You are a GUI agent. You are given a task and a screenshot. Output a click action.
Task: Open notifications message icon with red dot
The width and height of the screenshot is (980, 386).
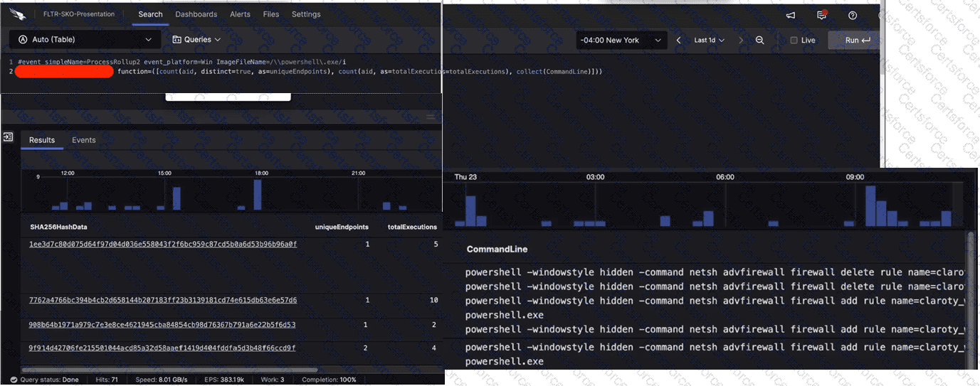coord(821,16)
